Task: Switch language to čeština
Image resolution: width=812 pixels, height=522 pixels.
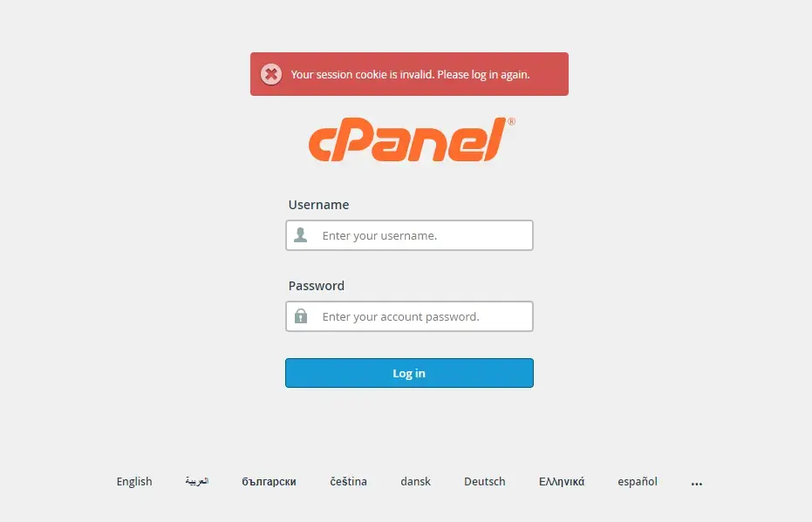Action: pos(349,482)
